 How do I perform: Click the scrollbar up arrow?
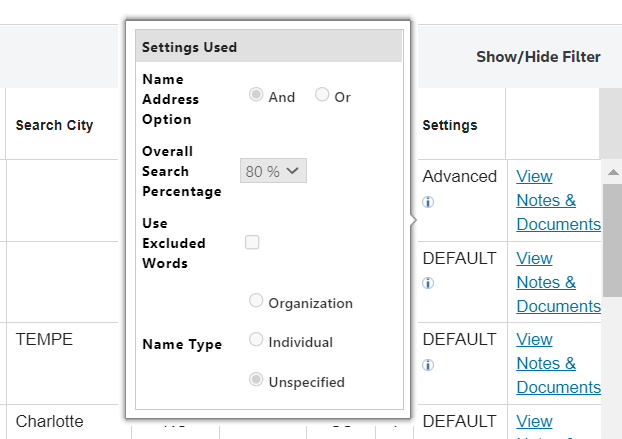pyautogui.click(x=612, y=172)
